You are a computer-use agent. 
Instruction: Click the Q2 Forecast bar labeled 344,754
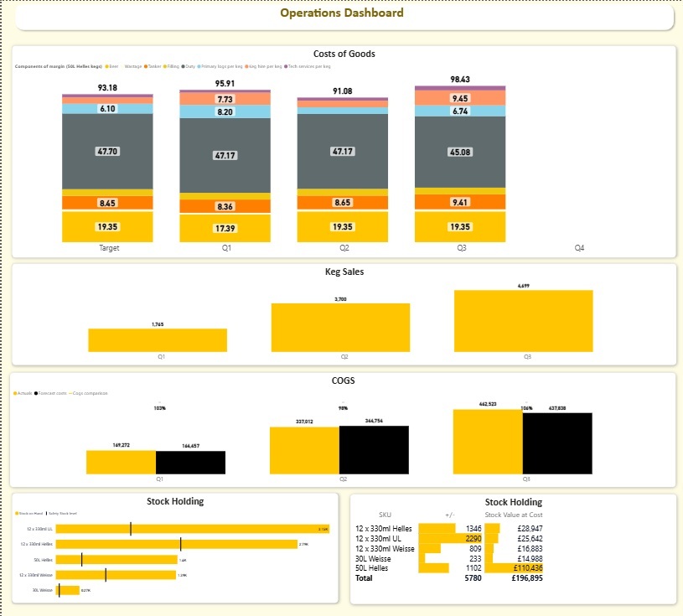pyautogui.click(x=374, y=450)
